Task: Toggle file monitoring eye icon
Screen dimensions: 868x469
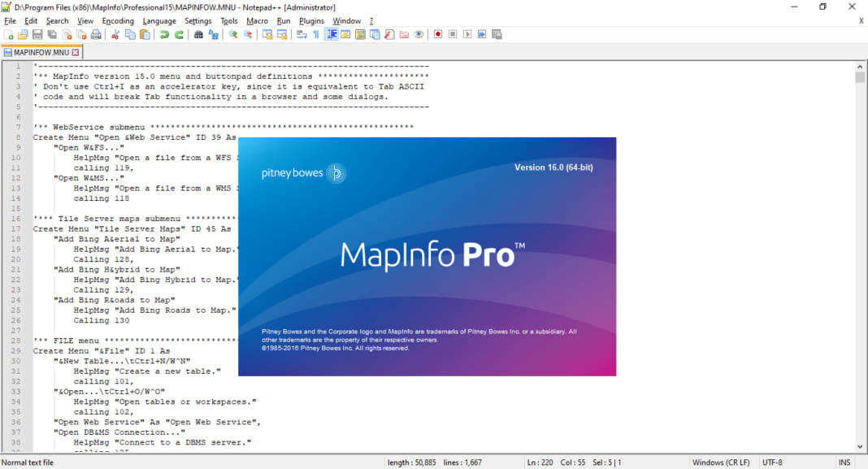Action: [x=419, y=34]
